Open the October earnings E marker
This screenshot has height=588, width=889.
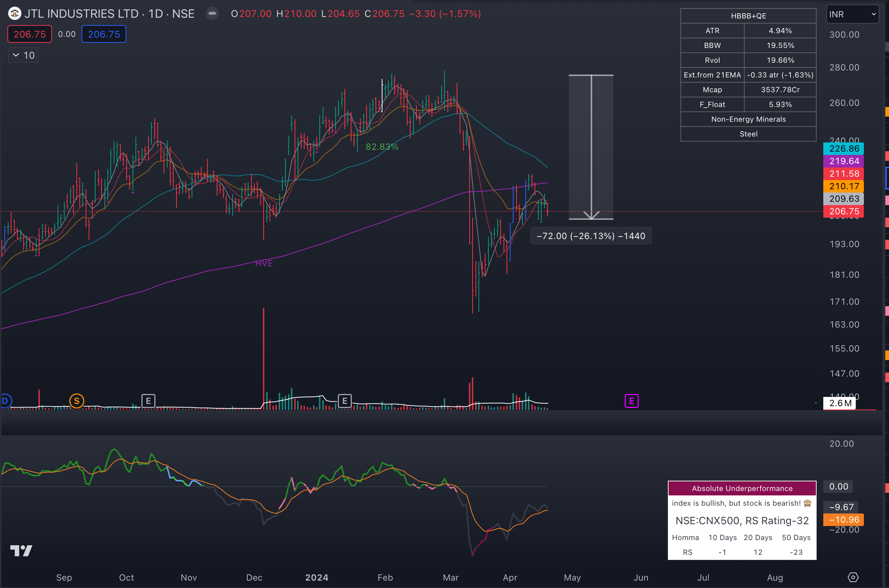(x=148, y=401)
